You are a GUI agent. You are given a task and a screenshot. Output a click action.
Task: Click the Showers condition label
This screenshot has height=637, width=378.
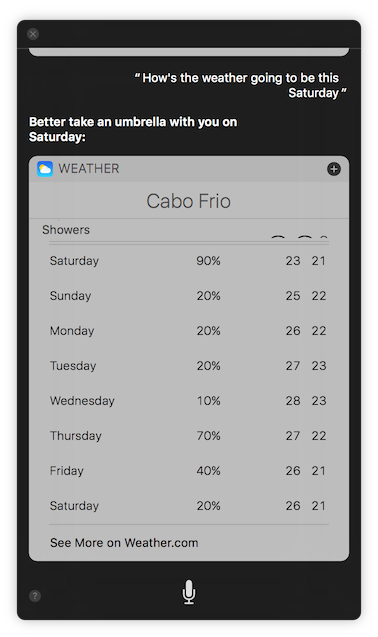click(x=66, y=230)
